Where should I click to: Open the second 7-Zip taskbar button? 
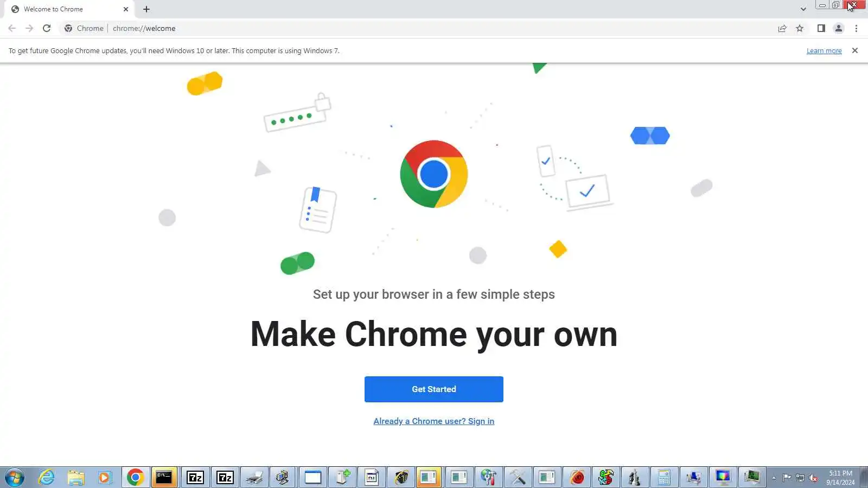pyautogui.click(x=225, y=478)
